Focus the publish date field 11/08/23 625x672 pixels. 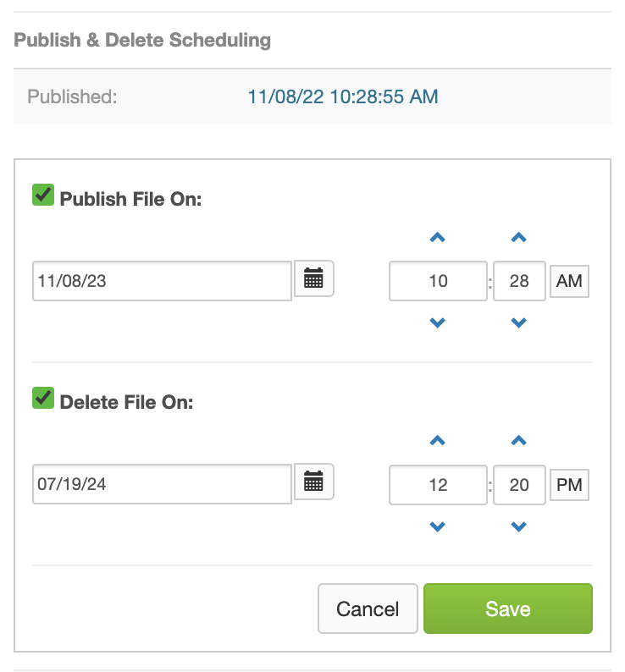click(x=162, y=281)
